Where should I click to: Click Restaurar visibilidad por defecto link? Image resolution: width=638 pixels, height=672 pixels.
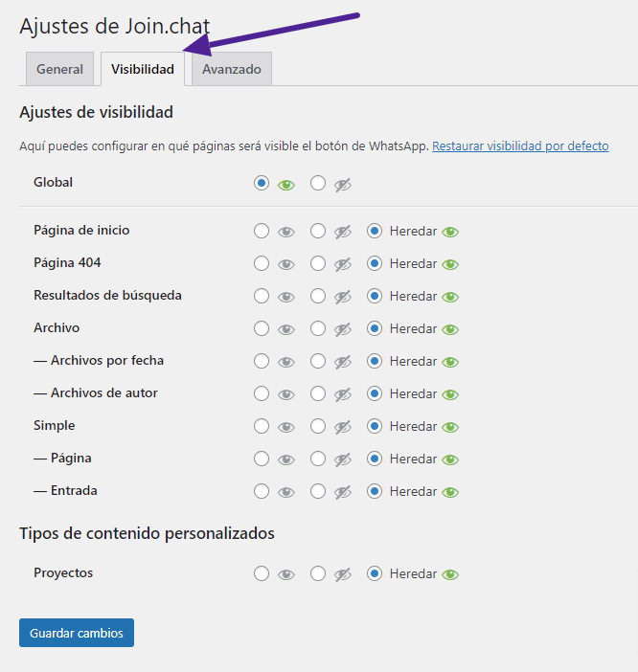coord(520,146)
